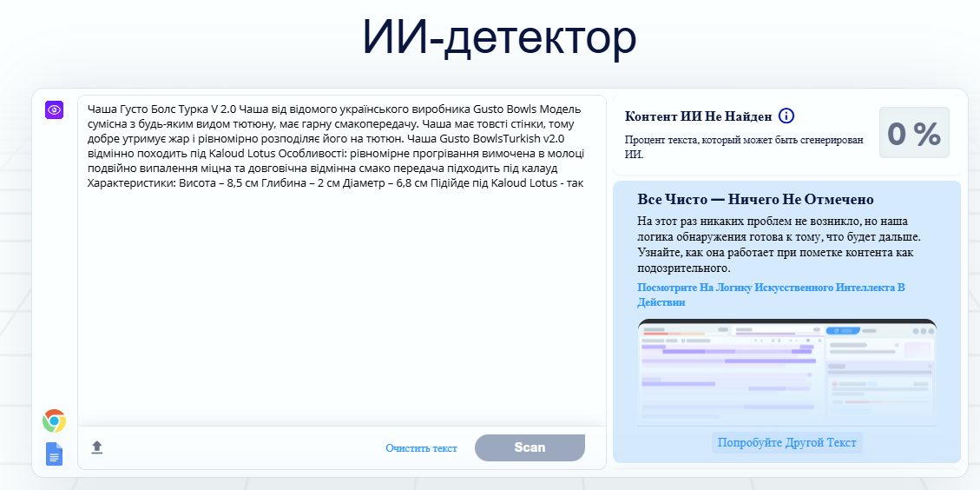The width and height of the screenshot is (980, 490).
Task: Click the text line starting Характеристики: Висота
Action: tap(336, 184)
